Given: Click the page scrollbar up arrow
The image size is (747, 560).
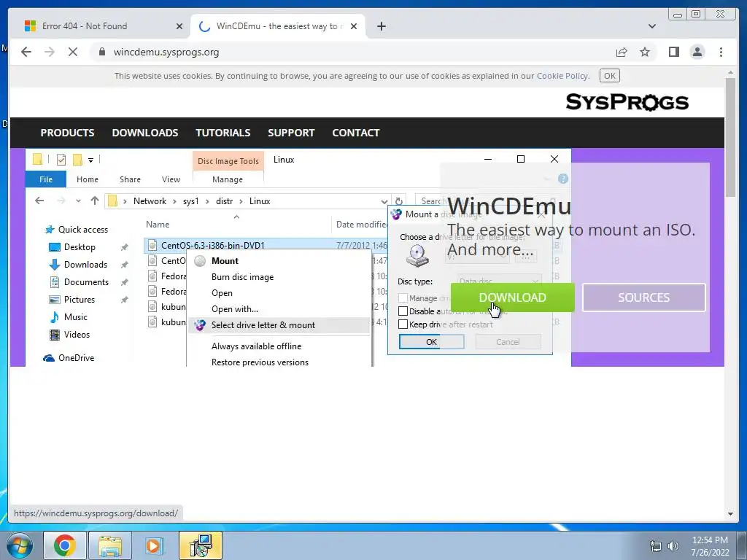Looking at the screenshot, I should point(730,73).
